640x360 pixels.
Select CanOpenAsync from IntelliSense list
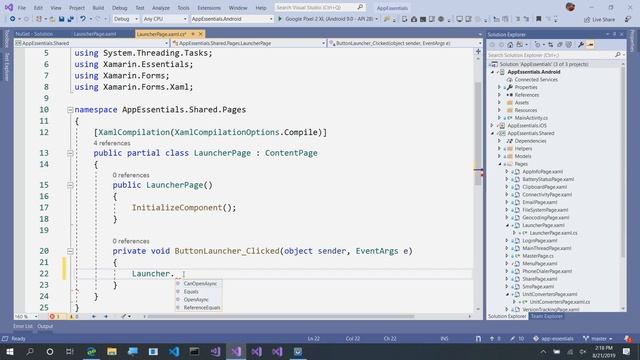click(199, 283)
